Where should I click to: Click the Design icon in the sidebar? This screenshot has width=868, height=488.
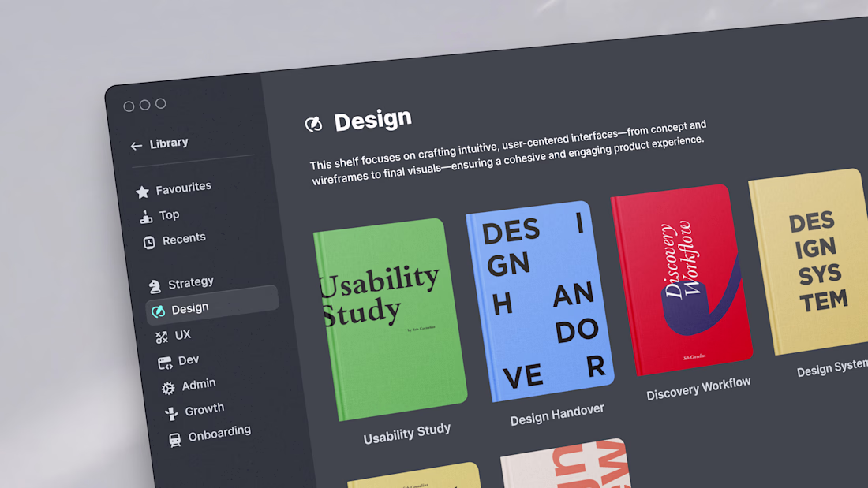(159, 311)
